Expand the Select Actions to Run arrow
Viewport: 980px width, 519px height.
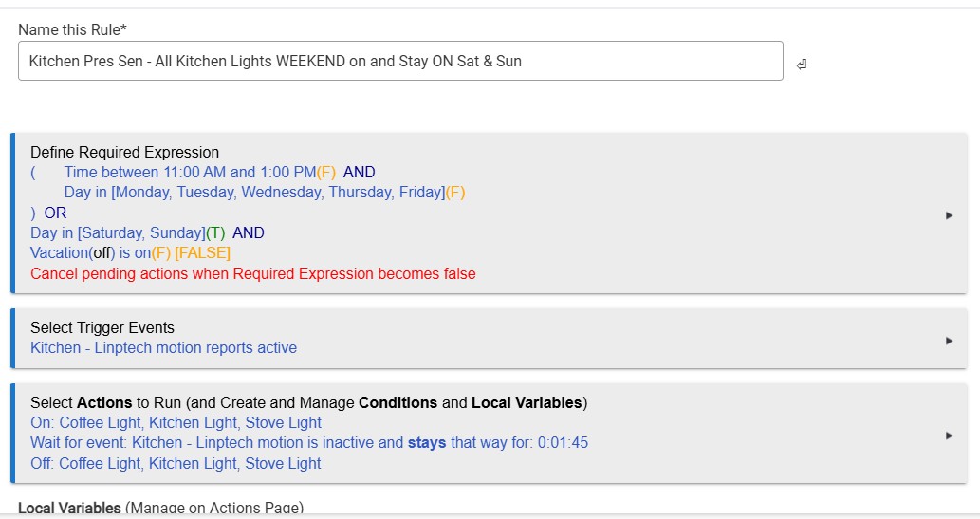[949, 436]
